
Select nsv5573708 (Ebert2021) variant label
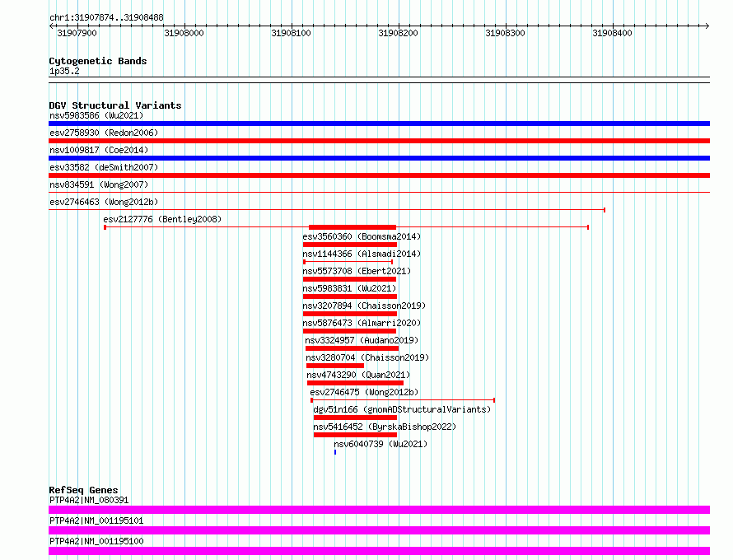[x=357, y=271]
